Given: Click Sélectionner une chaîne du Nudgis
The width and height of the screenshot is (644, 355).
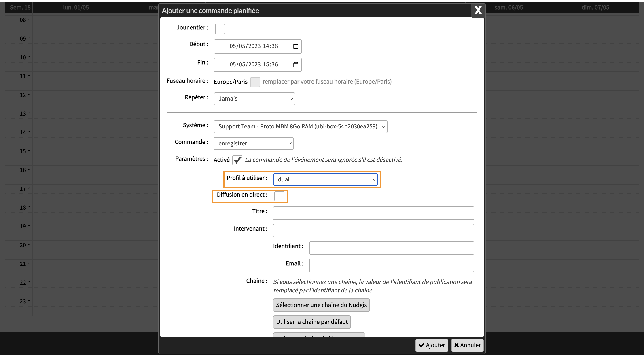Looking at the screenshot, I should (321, 305).
